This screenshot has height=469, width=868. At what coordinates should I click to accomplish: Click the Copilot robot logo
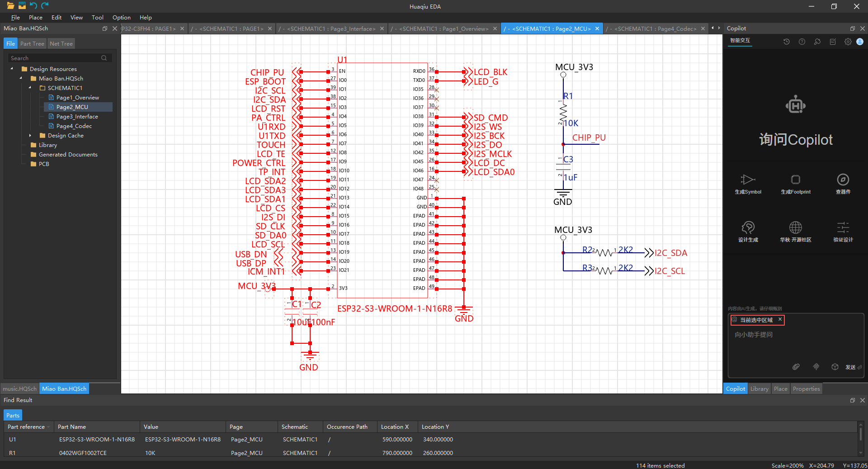click(x=796, y=105)
